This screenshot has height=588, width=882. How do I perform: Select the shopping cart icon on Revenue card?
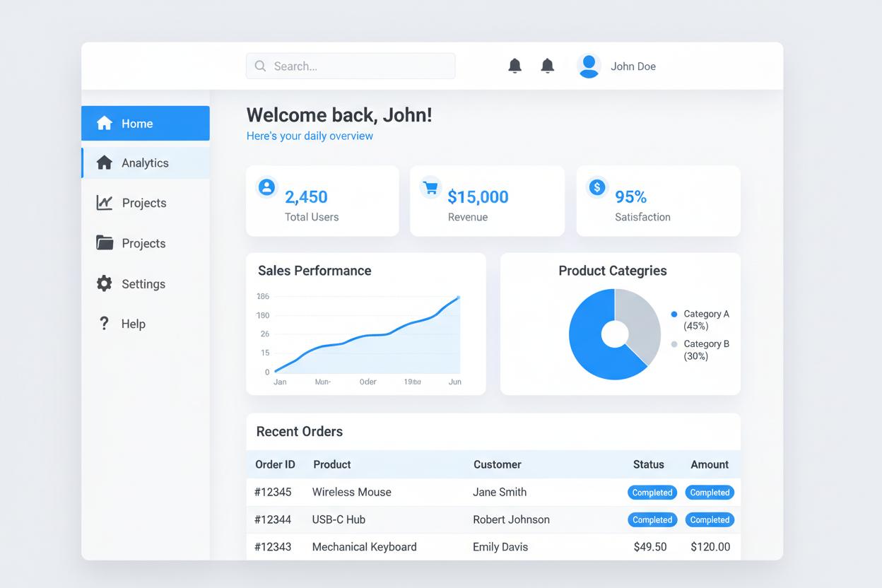430,187
